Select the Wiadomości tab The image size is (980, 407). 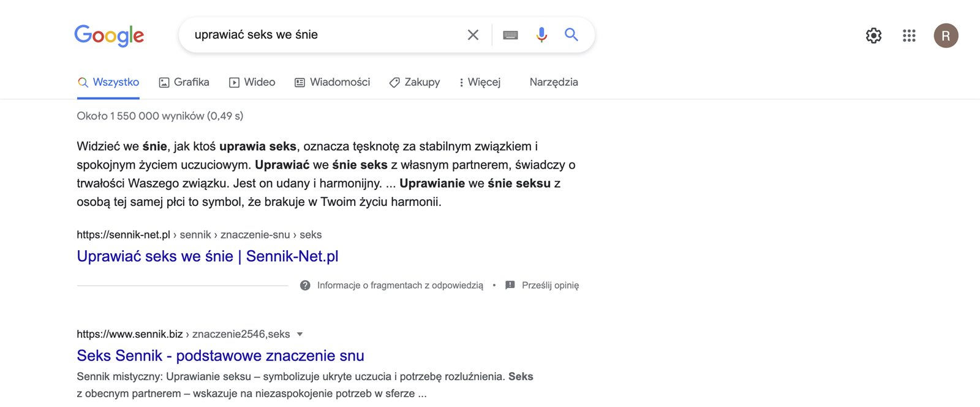[333, 82]
